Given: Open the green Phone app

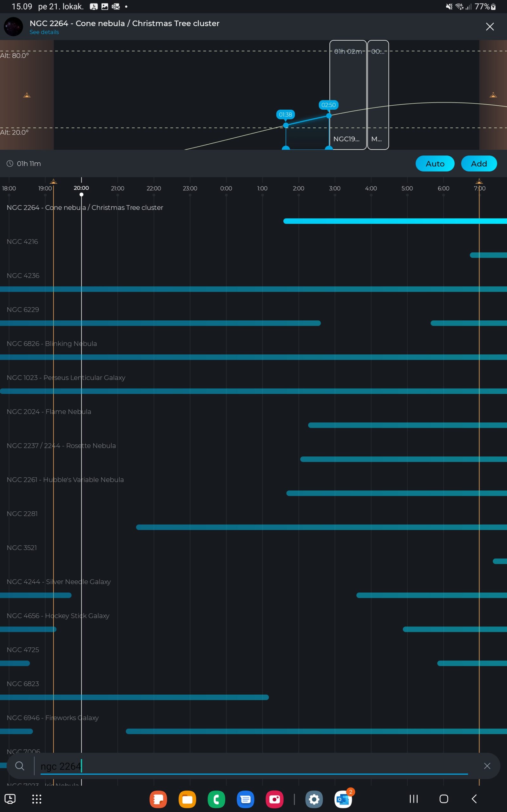Looking at the screenshot, I should pos(216,799).
